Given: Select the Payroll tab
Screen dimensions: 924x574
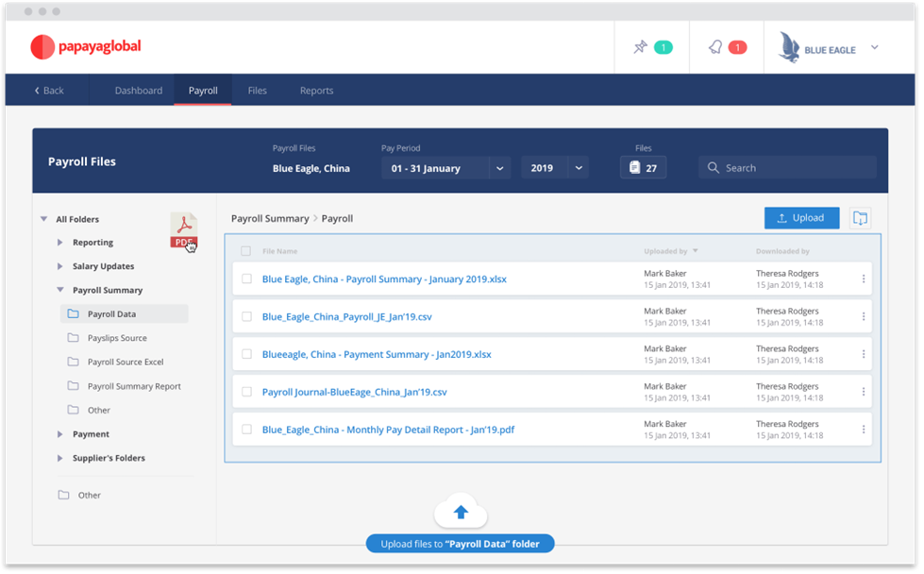Looking at the screenshot, I should [203, 91].
